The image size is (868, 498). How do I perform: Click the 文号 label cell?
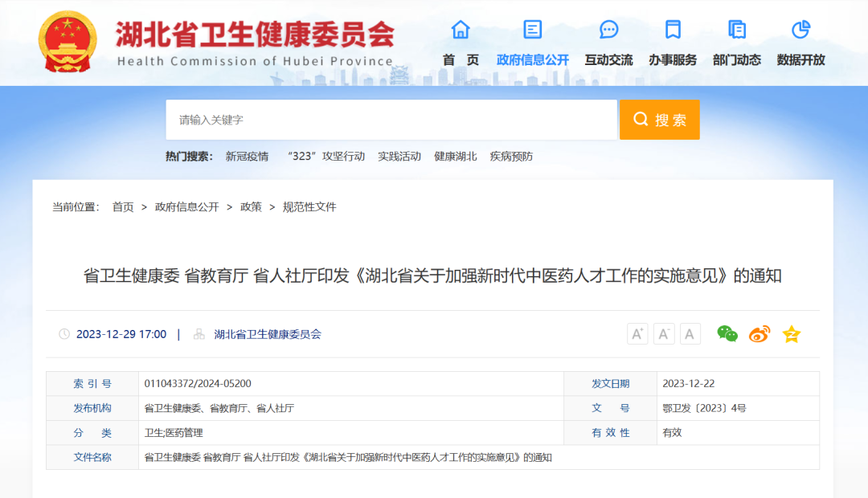(611, 408)
